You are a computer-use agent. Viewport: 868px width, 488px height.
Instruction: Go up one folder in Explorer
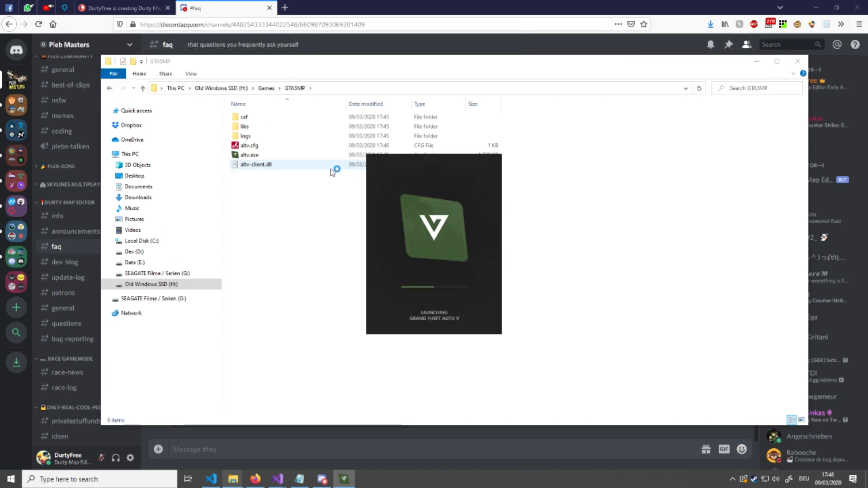pos(143,88)
